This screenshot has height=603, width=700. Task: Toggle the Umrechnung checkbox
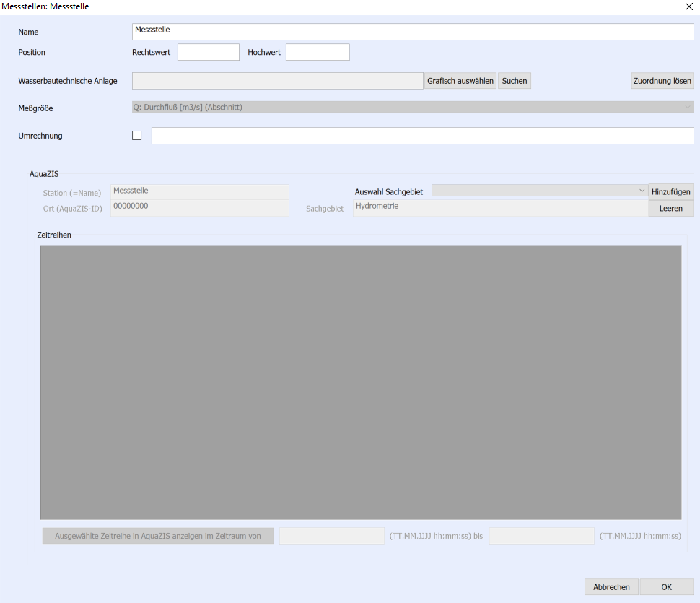(137, 136)
